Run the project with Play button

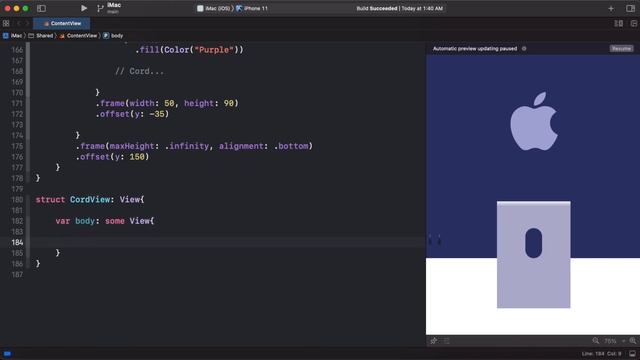coord(84,8)
